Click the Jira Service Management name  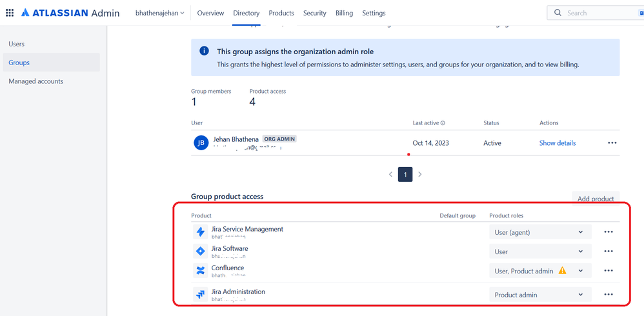tap(247, 229)
